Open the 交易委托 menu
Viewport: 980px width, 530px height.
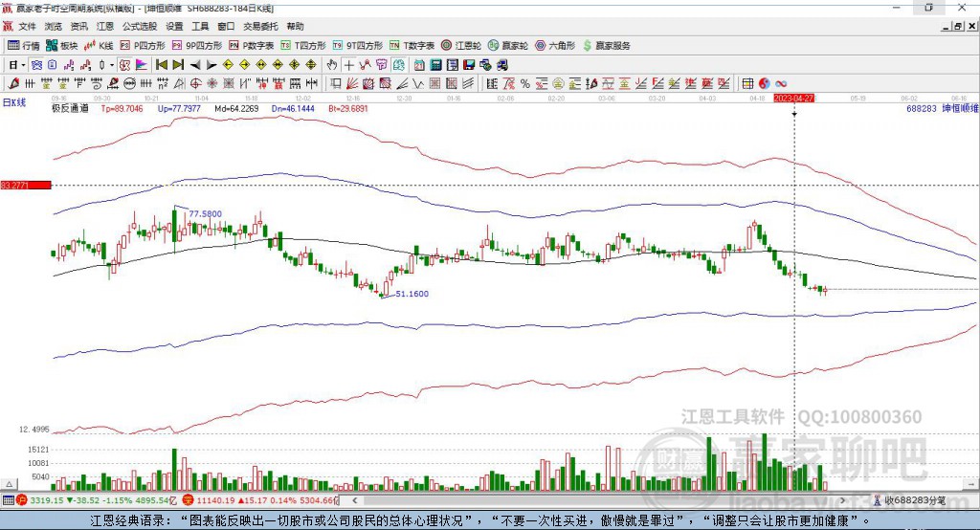pyautogui.click(x=260, y=26)
